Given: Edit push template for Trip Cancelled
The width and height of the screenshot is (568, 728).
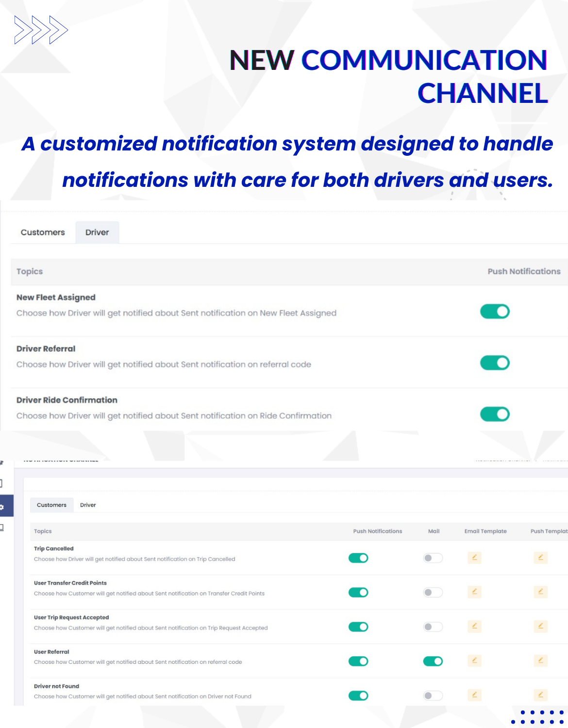Looking at the screenshot, I should tap(540, 558).
